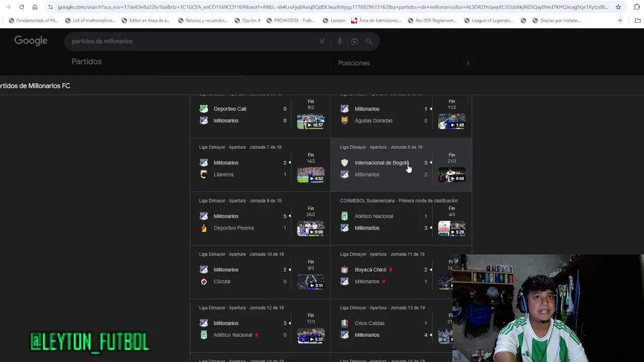
Task: Open the Larsson bookmark
Action: point(334,21)
